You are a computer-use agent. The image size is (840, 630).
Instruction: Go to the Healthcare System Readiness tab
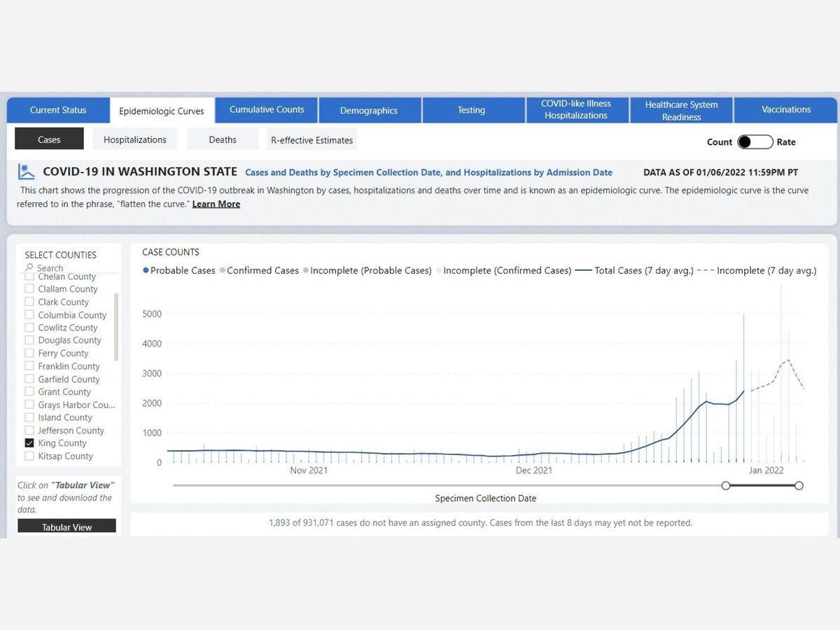(x=681, y=111)
